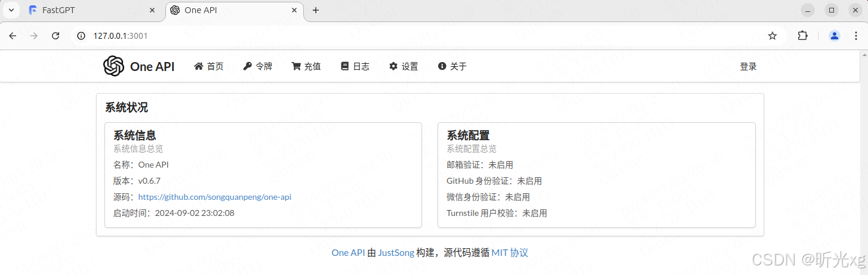Go to the 充值 recharge page
The height and width of the screenshot is (275, 868).
[x=306, y=66]
